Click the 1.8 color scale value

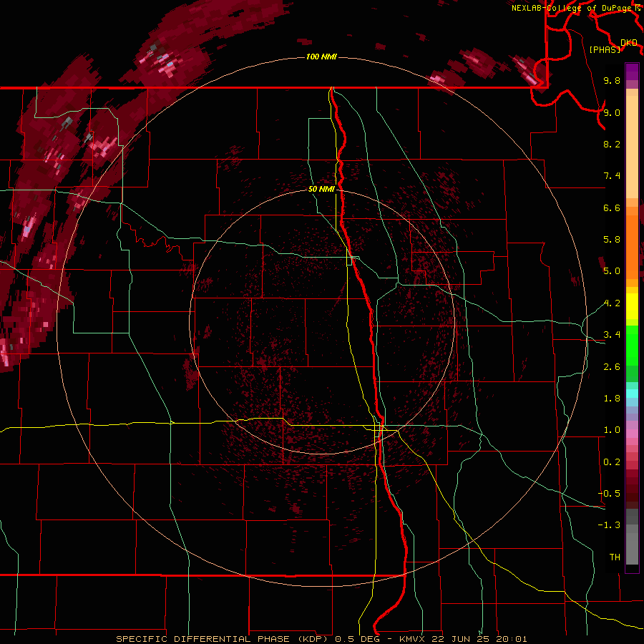(x=612, y=399)
